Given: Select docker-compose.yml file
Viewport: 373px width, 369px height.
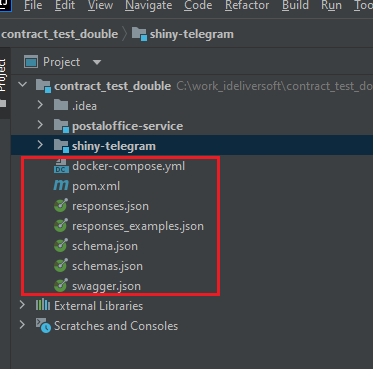Looking at the screenshot, I should (x=129, y=166).
